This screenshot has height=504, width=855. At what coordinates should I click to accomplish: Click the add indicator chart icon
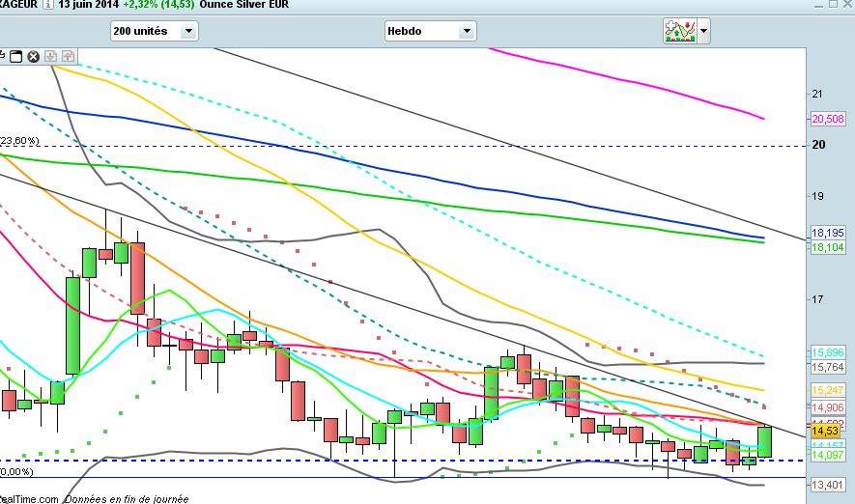[x=680, y=31]
